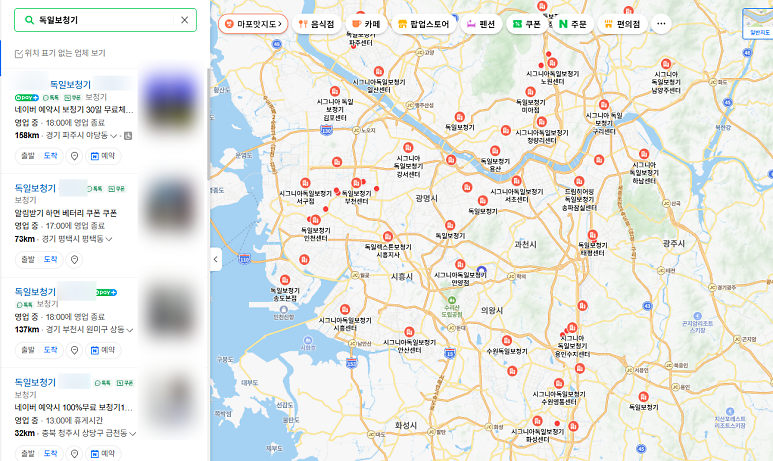Click map marker 시그니아독일보청기 남양주센터
Viewport: 773px width, 461px height.
[666, 64]
